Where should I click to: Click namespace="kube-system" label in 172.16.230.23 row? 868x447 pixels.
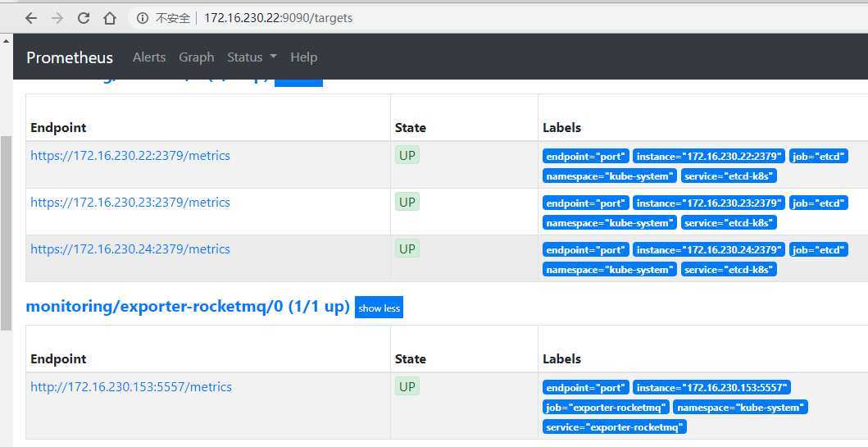pos(610,222)
